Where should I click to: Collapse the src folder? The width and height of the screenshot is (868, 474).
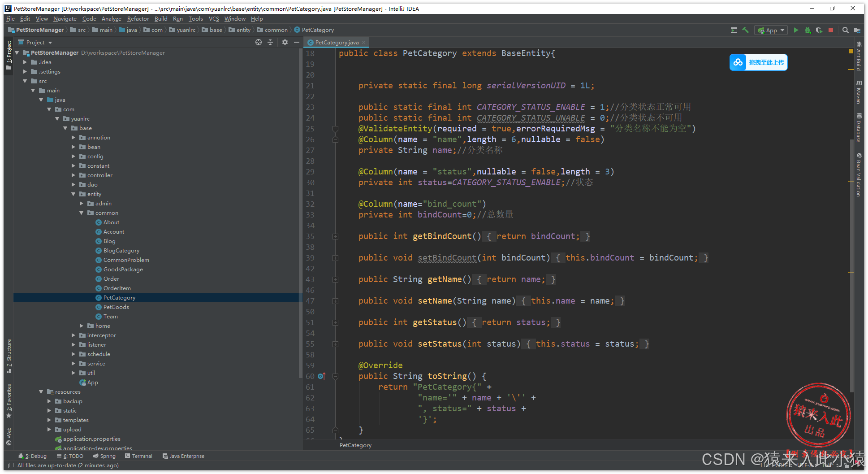click(x=25, y=81)
